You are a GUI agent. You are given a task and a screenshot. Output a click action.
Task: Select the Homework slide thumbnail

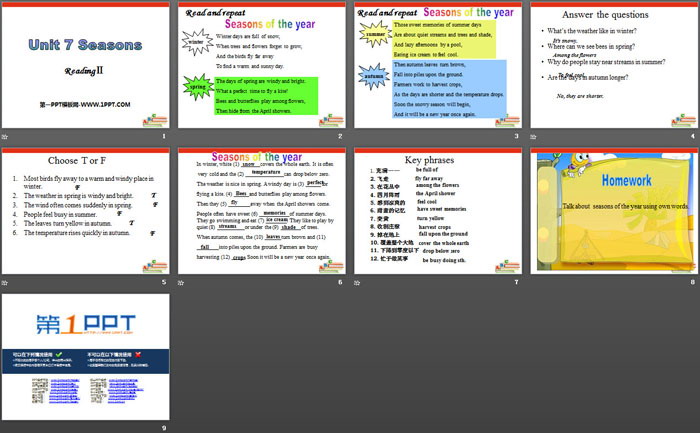point(613,211)
